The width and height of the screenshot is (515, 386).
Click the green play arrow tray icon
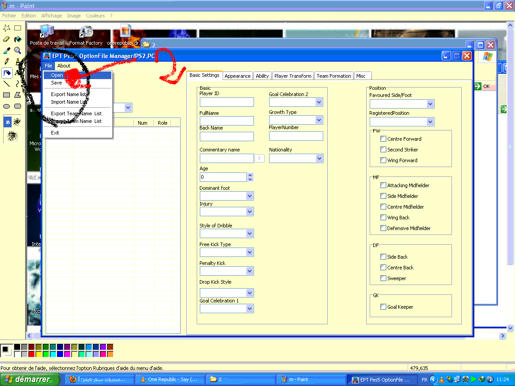pos(473,379)
